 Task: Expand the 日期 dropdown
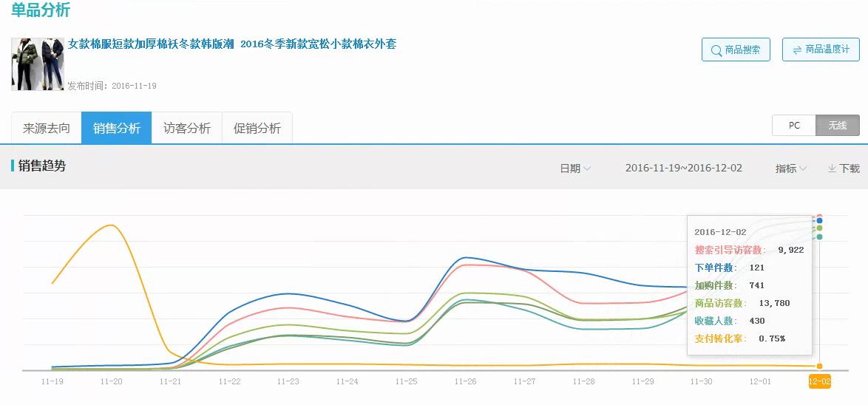[575, 169]
